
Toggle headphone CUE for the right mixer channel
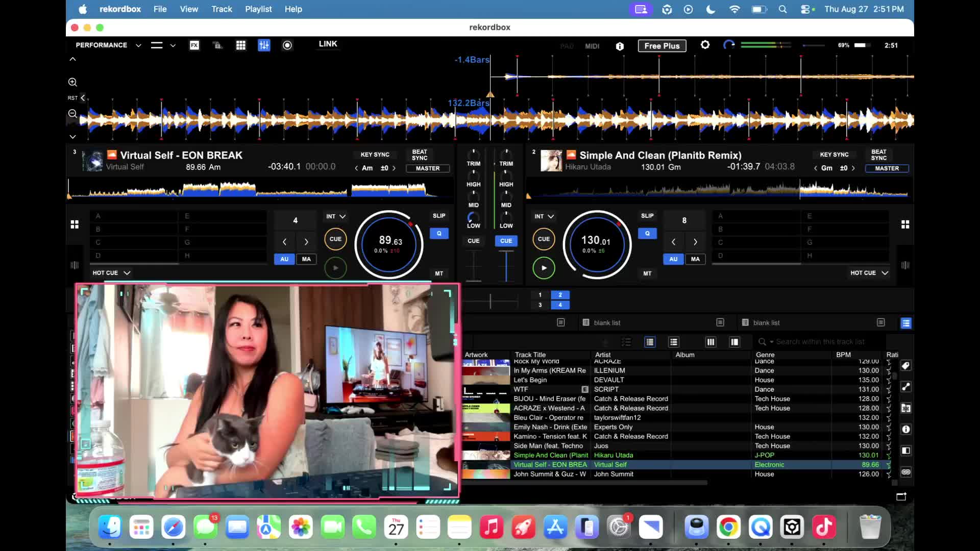(x=506, y=241)
